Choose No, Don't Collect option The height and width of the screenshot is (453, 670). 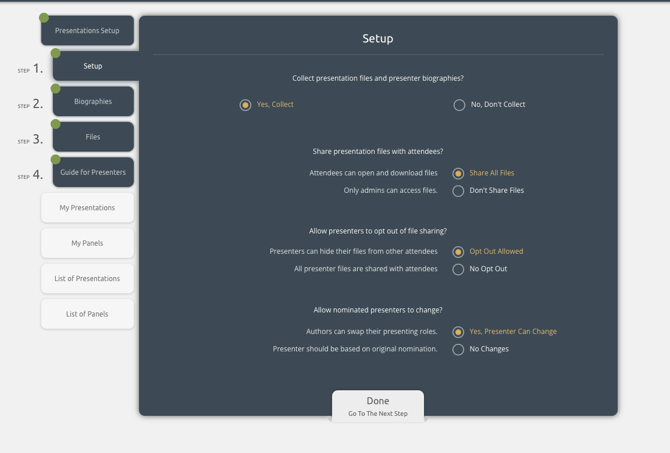(459, 105)
